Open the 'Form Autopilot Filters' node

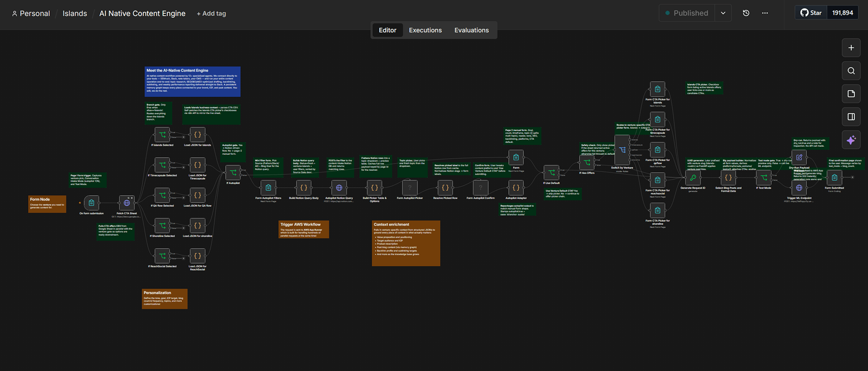pyautogui.click(x=269, y=188)
